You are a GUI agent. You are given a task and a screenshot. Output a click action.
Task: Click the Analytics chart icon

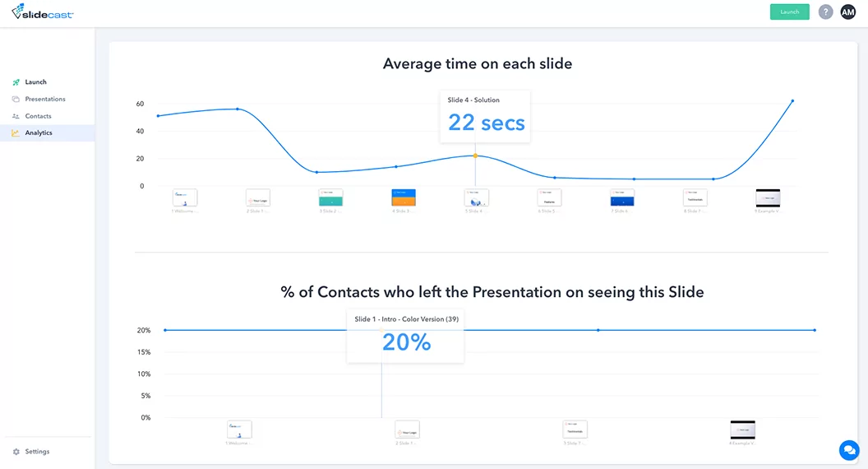16,133
